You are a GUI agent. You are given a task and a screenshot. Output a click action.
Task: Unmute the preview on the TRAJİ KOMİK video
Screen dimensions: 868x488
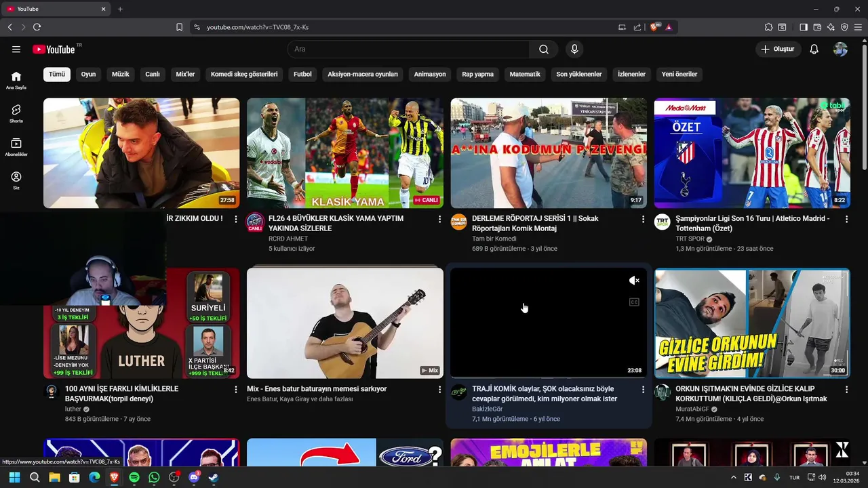coord(634,281)
